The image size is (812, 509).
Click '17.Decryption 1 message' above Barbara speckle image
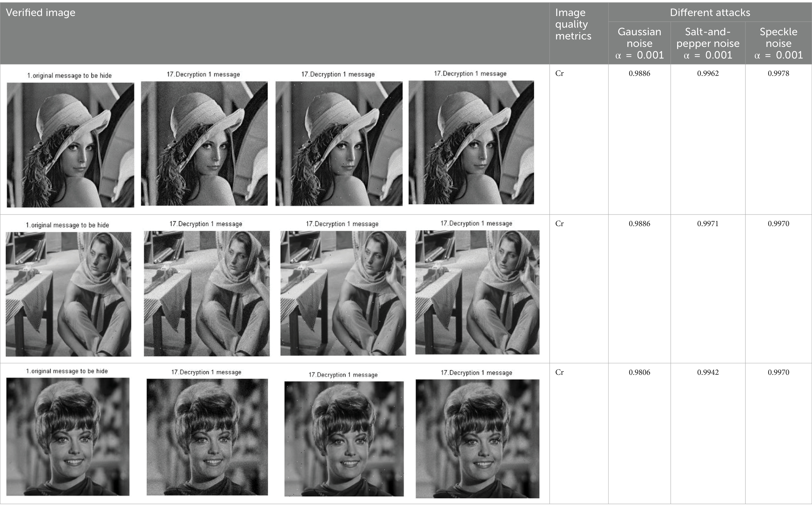[476, 223]
